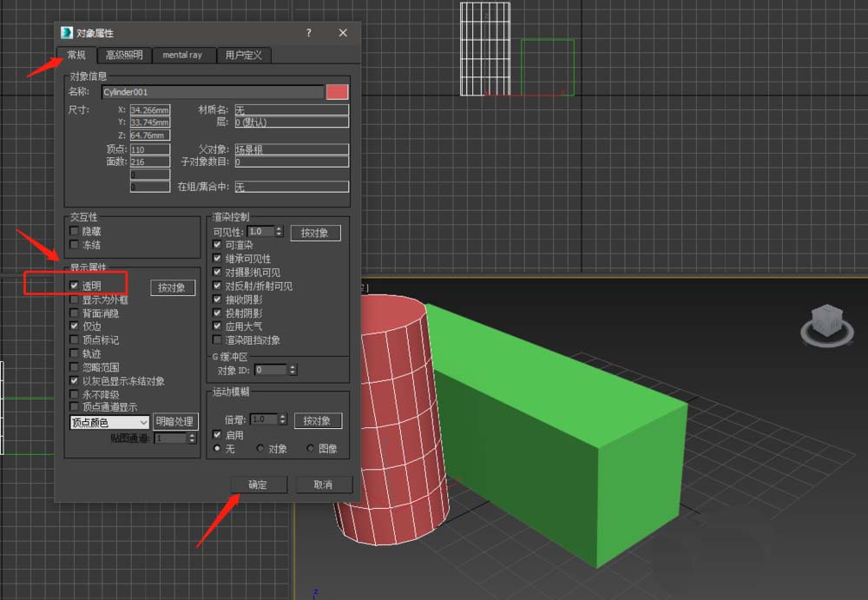Image resolution: width=868 pixels, height=600 pixels.
Task: Switch to the 常规 tab
Action: coord(76,55)
